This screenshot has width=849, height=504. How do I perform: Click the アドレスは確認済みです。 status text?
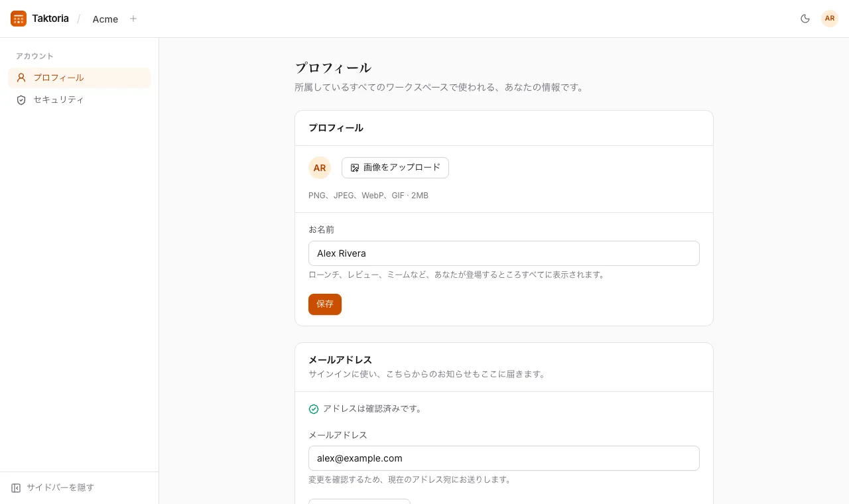coord(373,409)
